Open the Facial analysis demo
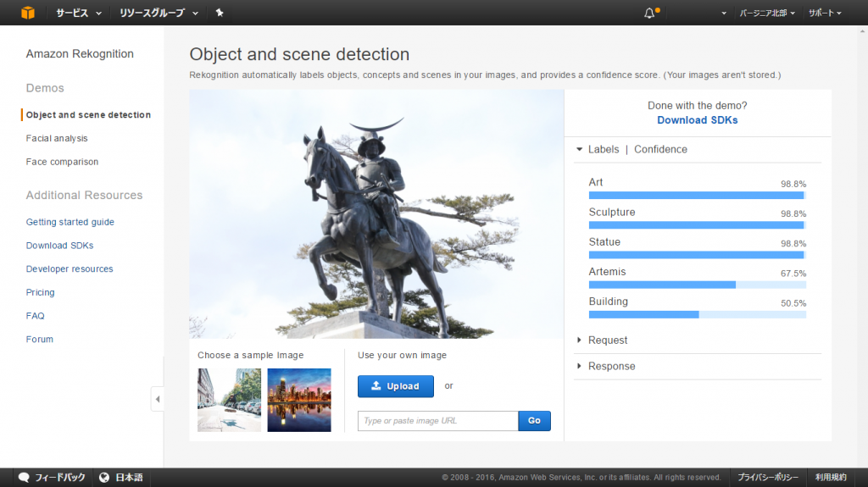The height and width of the screenshot is (487, 868). click(x=57, y=138)
